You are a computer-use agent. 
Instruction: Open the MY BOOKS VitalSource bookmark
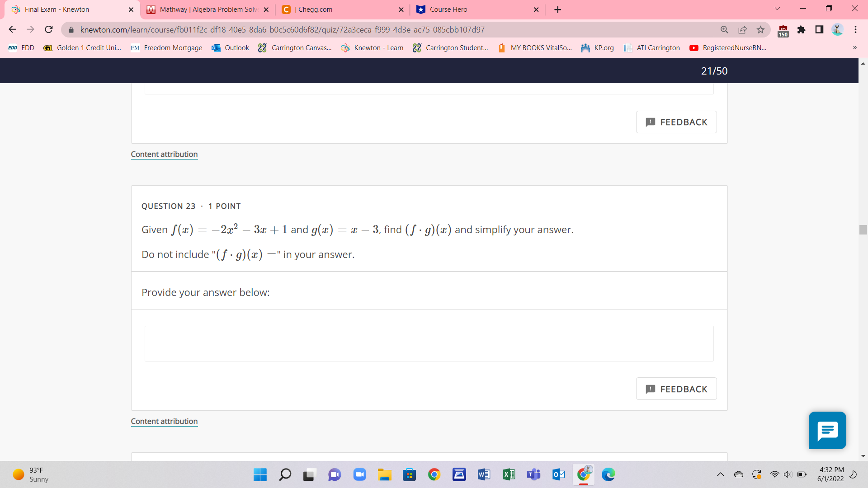535,47
